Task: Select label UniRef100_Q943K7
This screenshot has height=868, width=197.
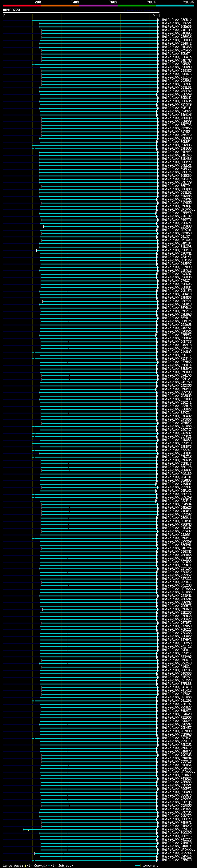Action: click(x=177, y=111)
